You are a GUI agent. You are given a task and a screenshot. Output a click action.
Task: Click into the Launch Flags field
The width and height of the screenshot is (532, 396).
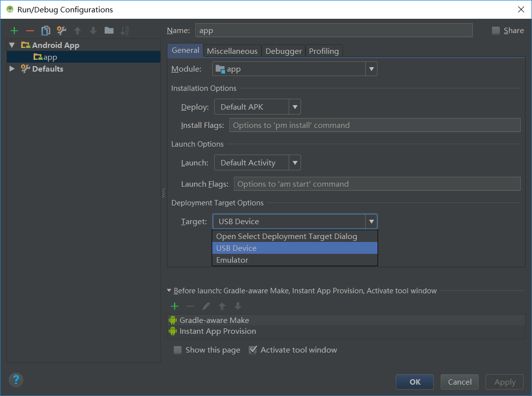377,184
